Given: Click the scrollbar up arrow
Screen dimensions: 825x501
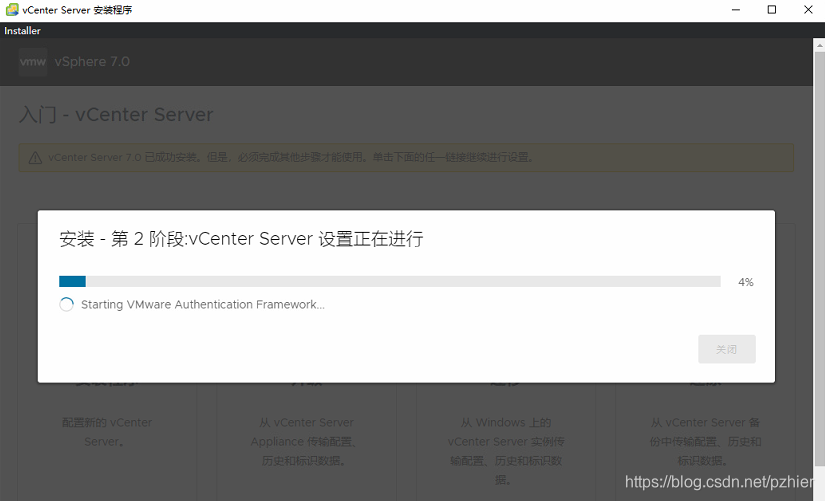Looking at the screenshot, I should click(819, 45).
